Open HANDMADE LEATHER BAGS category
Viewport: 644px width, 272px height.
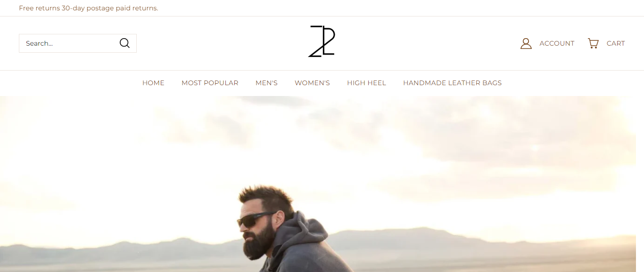pyautogui.click(x=452, y=83)
